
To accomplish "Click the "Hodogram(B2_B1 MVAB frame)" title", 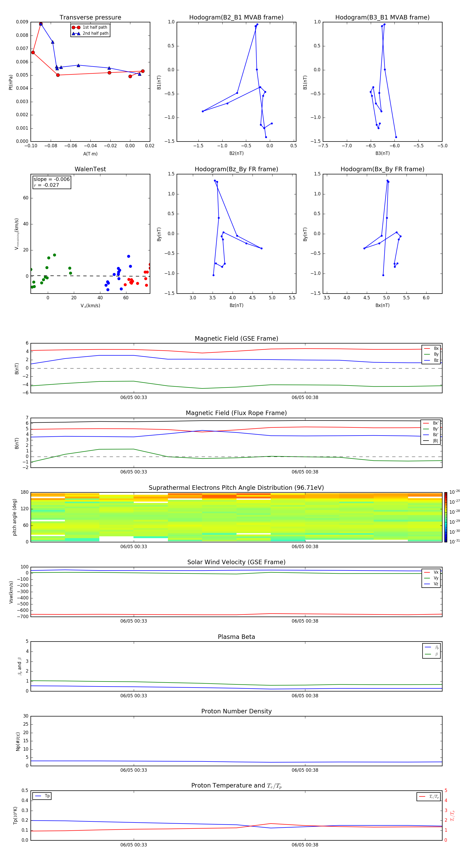I will pos(236,17).
